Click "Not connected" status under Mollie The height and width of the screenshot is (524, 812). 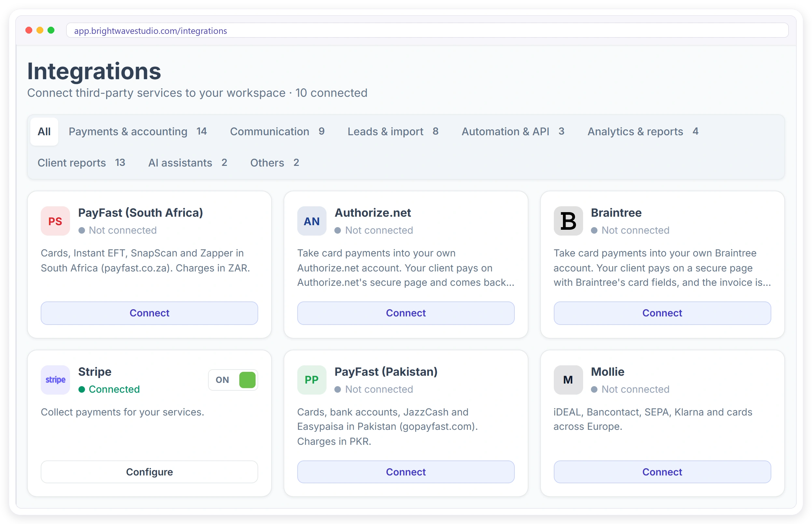point(630,389)
